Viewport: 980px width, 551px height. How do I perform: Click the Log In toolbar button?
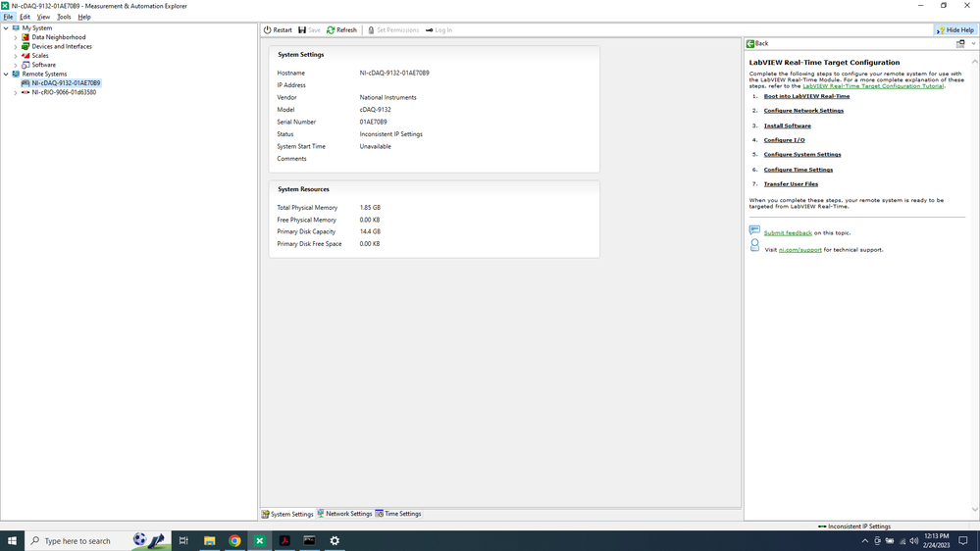tap(438, 30)
